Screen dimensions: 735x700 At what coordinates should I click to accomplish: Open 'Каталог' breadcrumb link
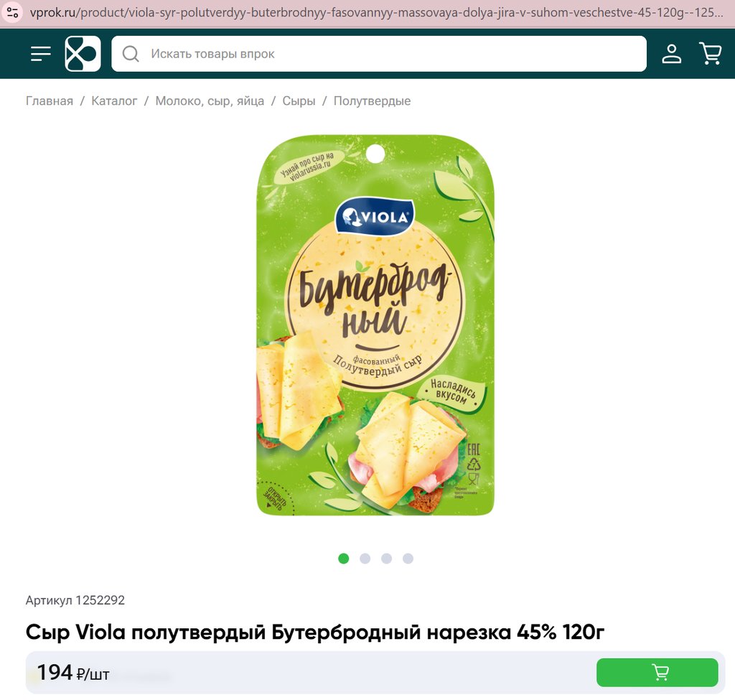tap(114, 101)
